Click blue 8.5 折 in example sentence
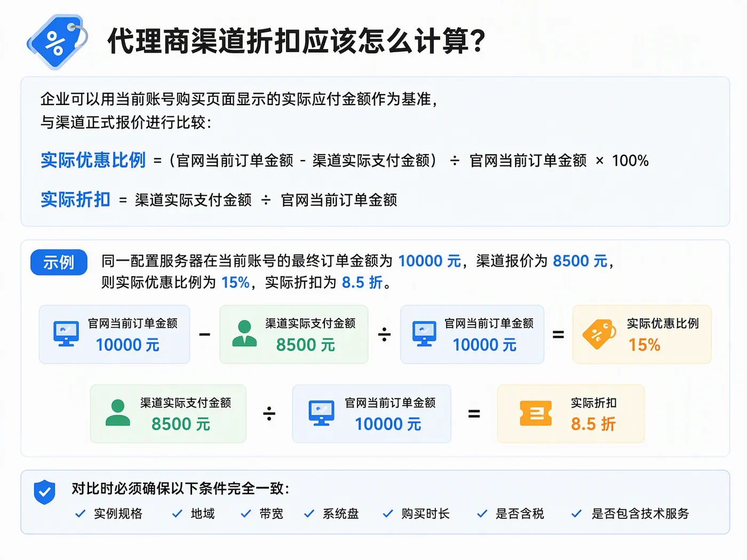The height and width of the screenshot is (560, 747). [x=362, y=282]
